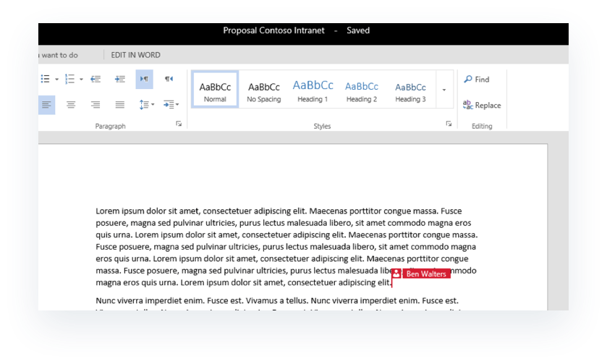Decrease the paragraph indent

click(95, 79)
